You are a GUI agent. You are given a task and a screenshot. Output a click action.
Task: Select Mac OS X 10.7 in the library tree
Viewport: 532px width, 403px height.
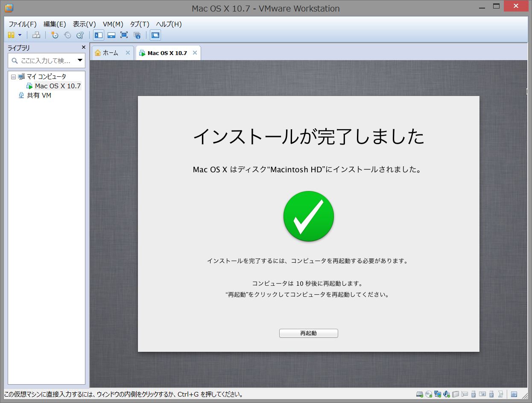(58, 86)
